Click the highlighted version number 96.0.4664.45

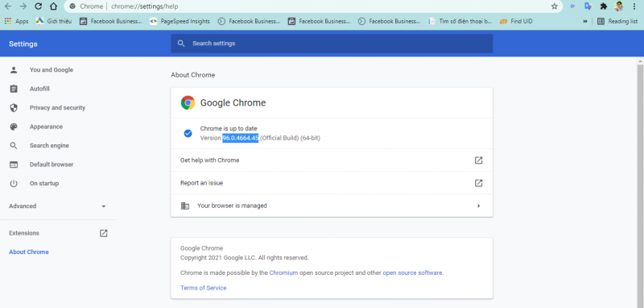pyautogui.click(x=240, y=138)
